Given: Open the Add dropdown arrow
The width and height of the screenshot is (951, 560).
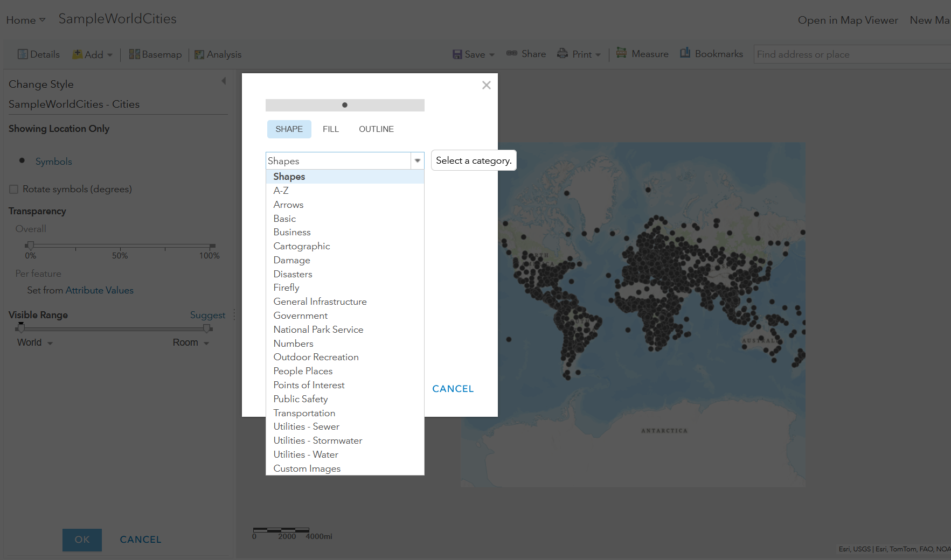Looking at the screenshot, I should (x=110, y=55).
